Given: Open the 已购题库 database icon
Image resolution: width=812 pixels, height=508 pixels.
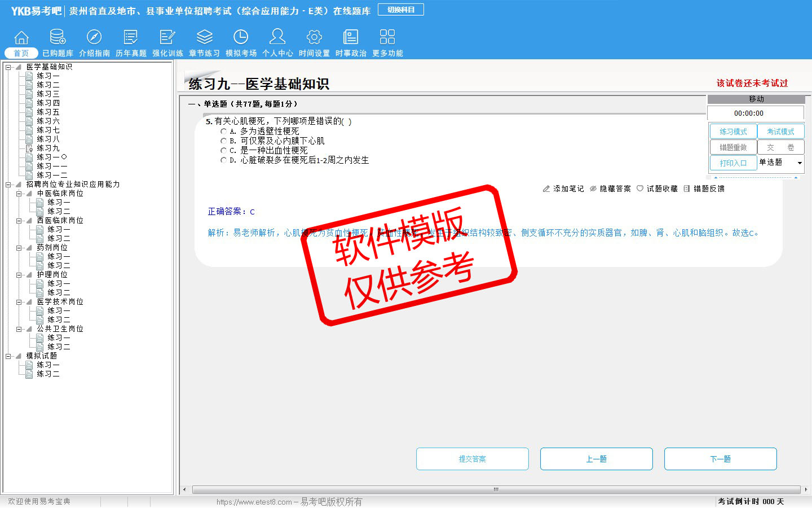Looking at the screenshot, I should (x=58, y=38).
